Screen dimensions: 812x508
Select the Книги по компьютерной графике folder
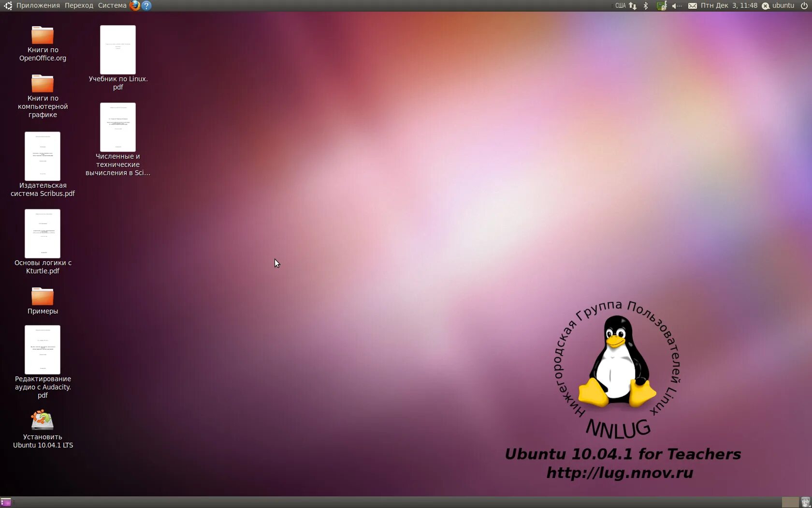click(43, 96)
